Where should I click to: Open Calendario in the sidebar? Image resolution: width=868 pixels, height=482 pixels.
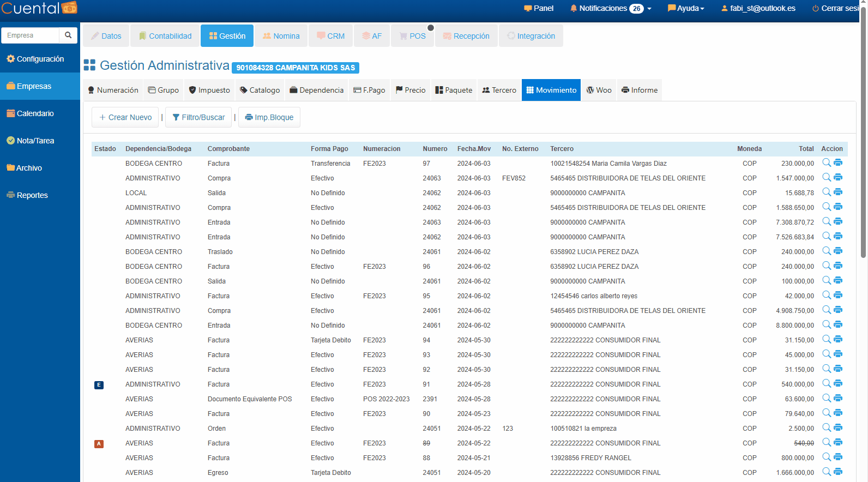click(x=35, y=113)
